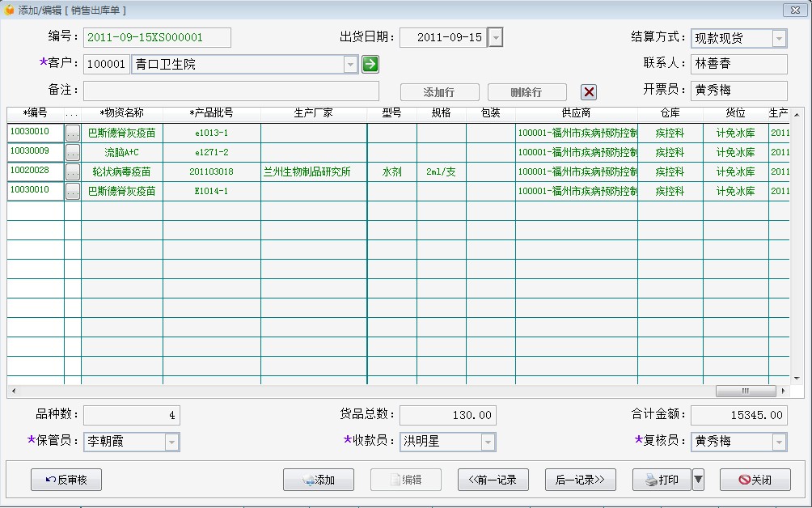
Task: Open the 出货日期 date picker dropdown
Action: (496, 38)
